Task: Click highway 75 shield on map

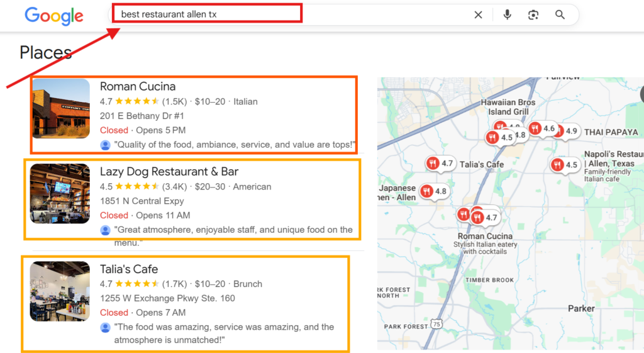Action: [x=436, y=324]
